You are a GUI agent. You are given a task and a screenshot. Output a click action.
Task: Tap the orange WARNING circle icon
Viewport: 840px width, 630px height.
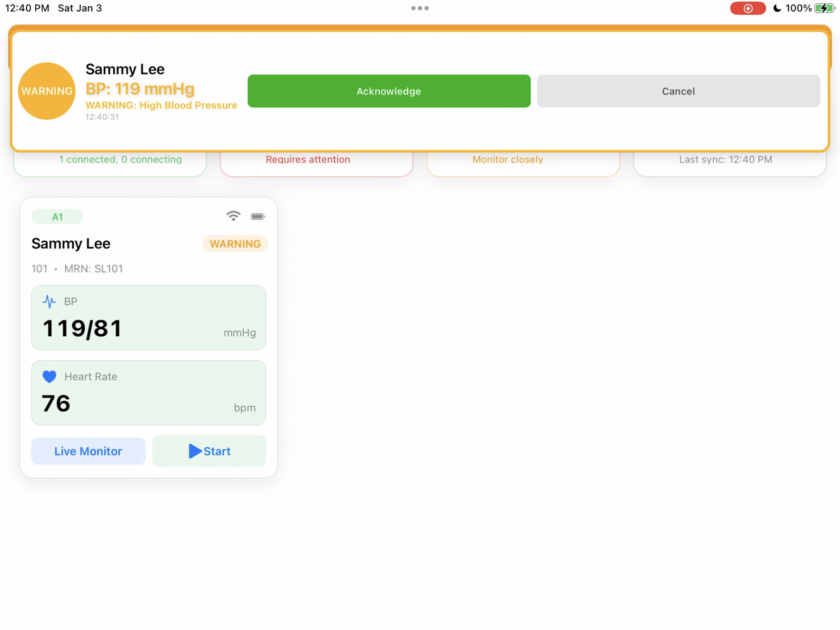pos(47,91)
